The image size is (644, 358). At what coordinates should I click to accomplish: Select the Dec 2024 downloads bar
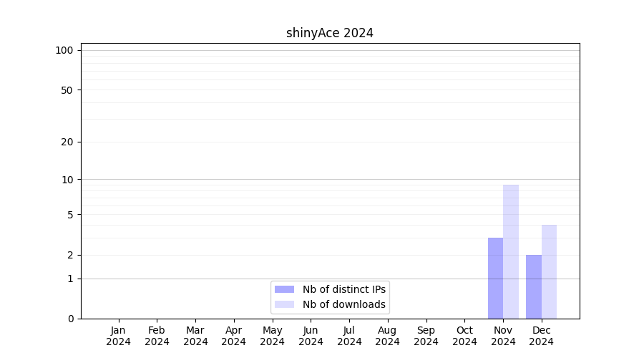[549, 271]
